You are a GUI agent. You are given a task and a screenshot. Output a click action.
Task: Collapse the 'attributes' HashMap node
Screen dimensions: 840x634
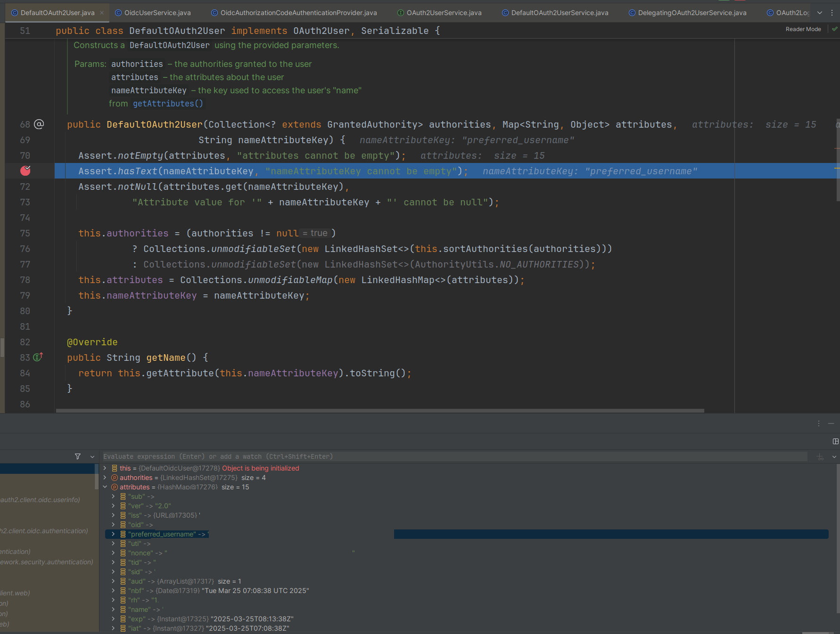coord(105,487)
